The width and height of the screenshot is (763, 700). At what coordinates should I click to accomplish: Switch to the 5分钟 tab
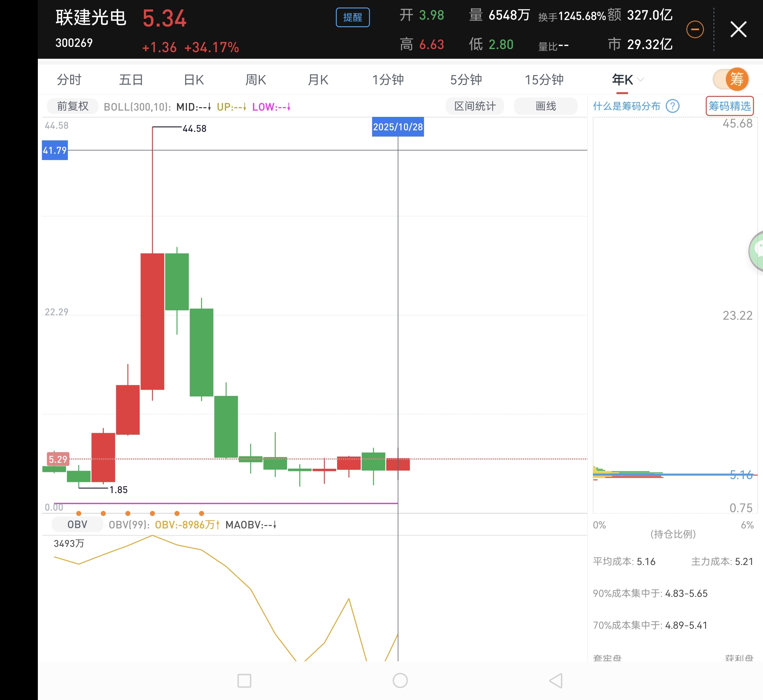pyautogui.click(x=466, y=80)
